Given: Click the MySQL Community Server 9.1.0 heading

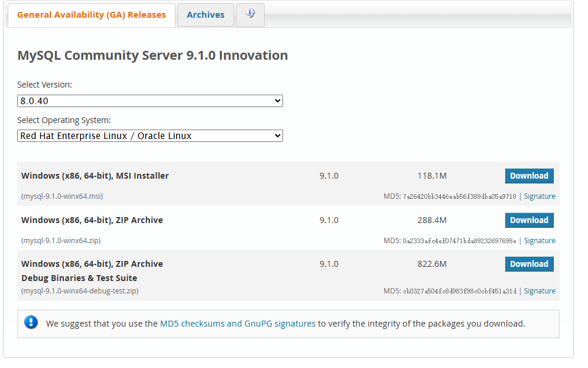Looking at the screenshot, I should coord(152,56).
